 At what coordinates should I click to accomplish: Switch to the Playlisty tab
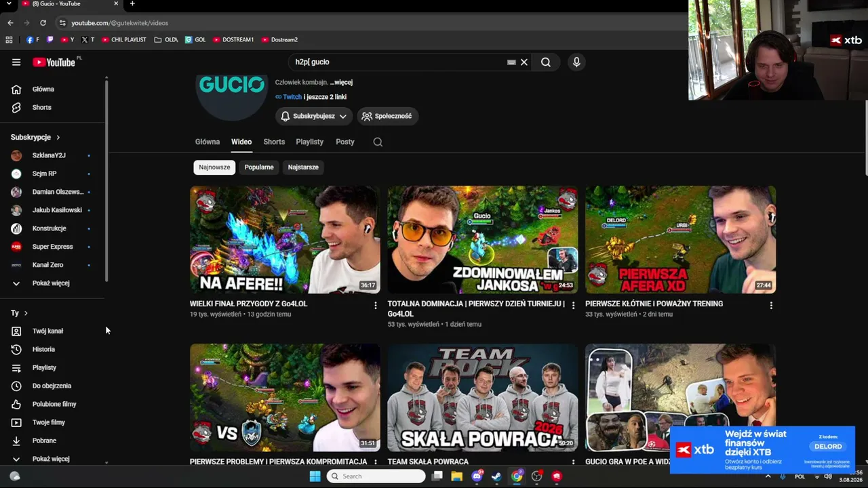310,142
